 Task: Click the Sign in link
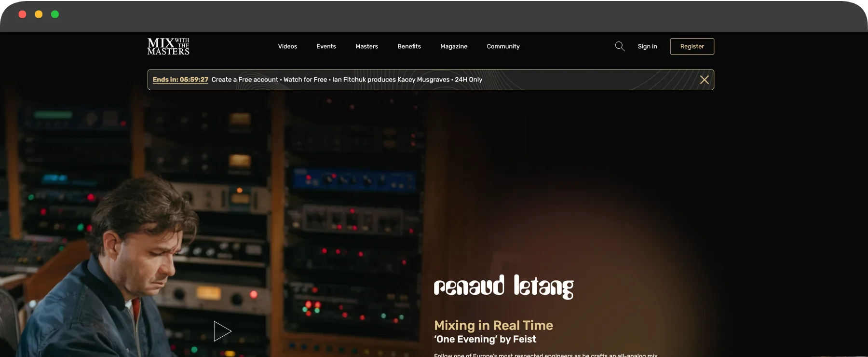coord(647,46)
